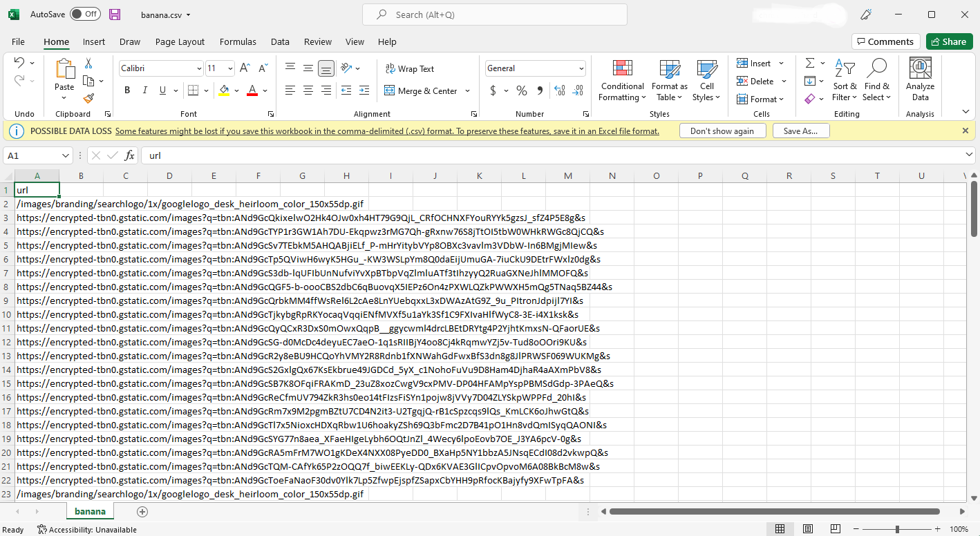Switch to the Formulas tab
This screenshot has height=536, width=980.
(238, 41)
